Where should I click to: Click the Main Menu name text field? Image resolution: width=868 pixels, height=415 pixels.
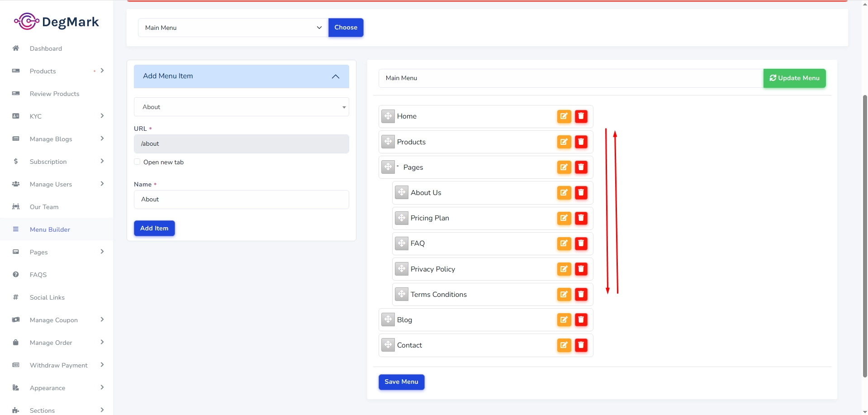tap(571, 78)
